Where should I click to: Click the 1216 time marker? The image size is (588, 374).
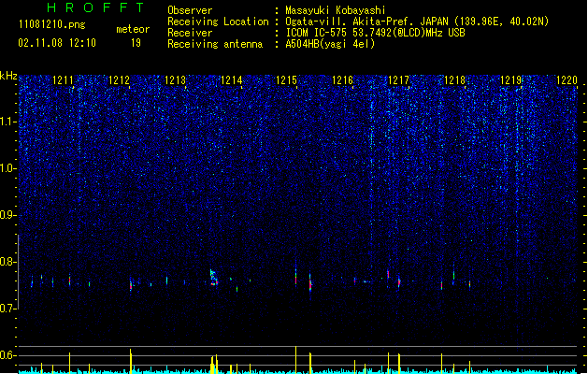(x=343, y=80)
